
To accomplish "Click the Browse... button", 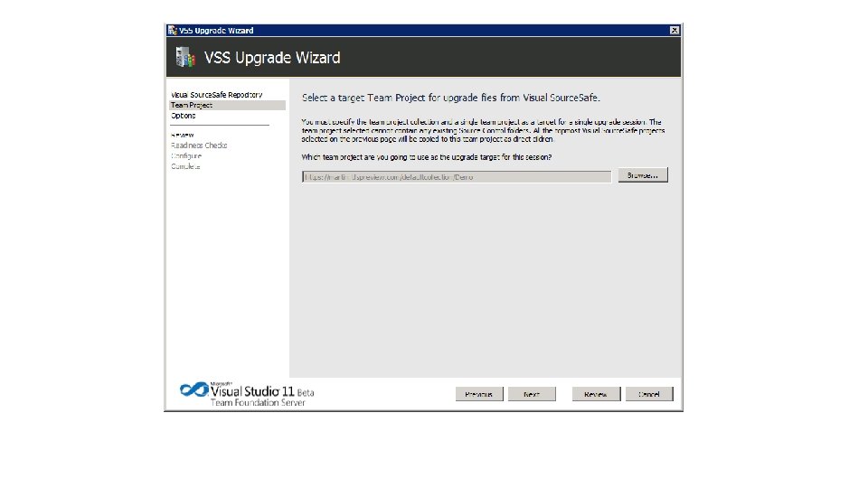I will 643,174.
